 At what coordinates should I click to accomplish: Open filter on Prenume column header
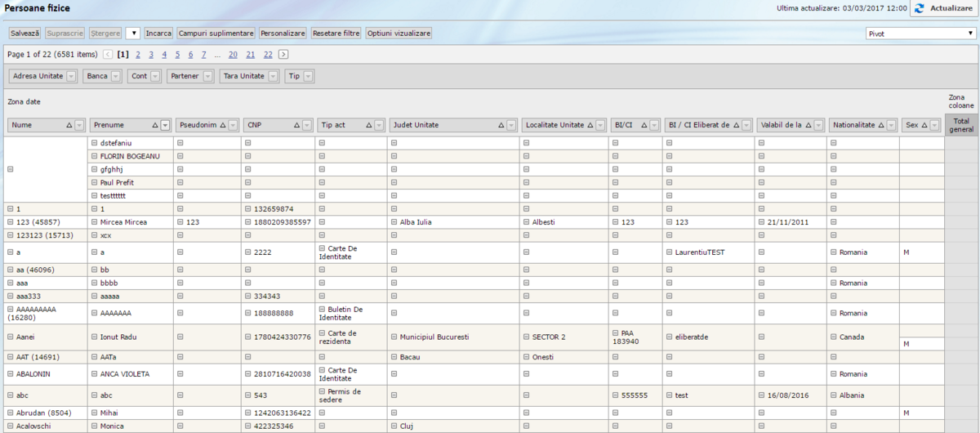[x=165, y=125]
